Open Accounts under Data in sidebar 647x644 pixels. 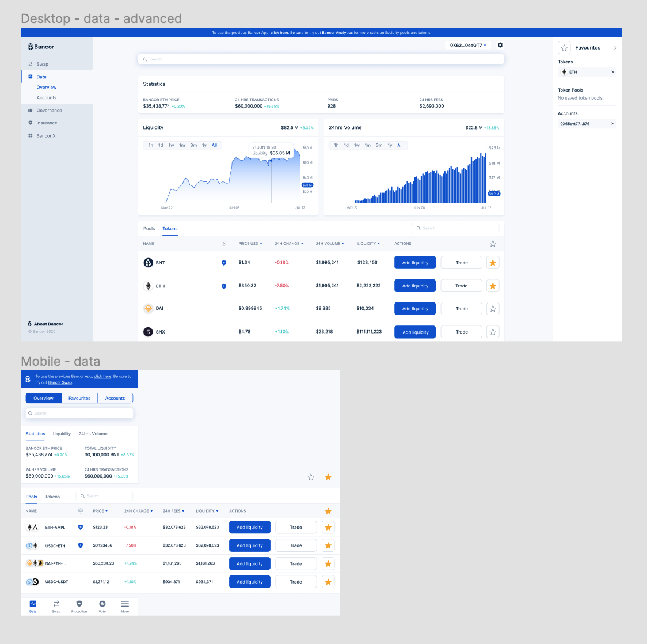click(x=47, y=98)
